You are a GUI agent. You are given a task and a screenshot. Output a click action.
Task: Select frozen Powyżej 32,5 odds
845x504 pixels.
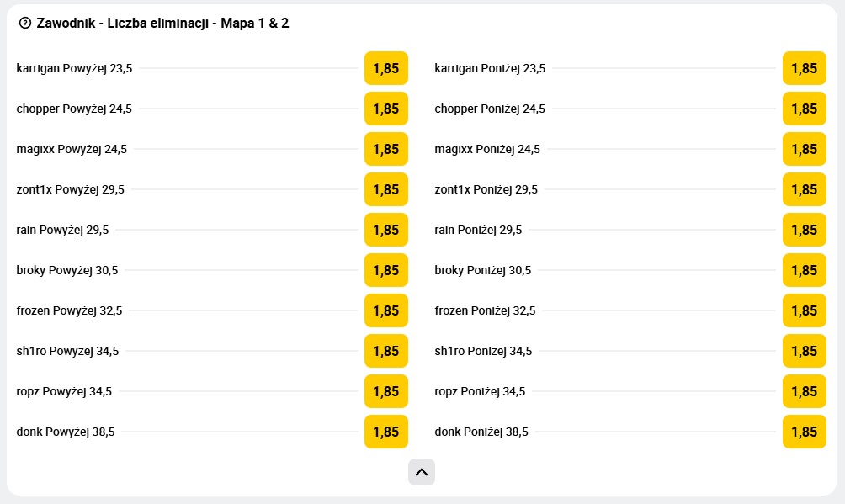pos(385,310)
